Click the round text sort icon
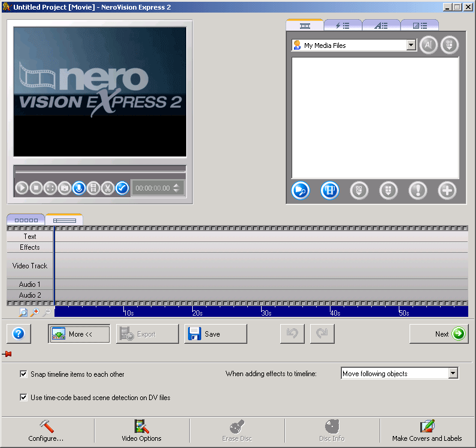The height and width of the screenshot is (448, 476). coord(428,45)
